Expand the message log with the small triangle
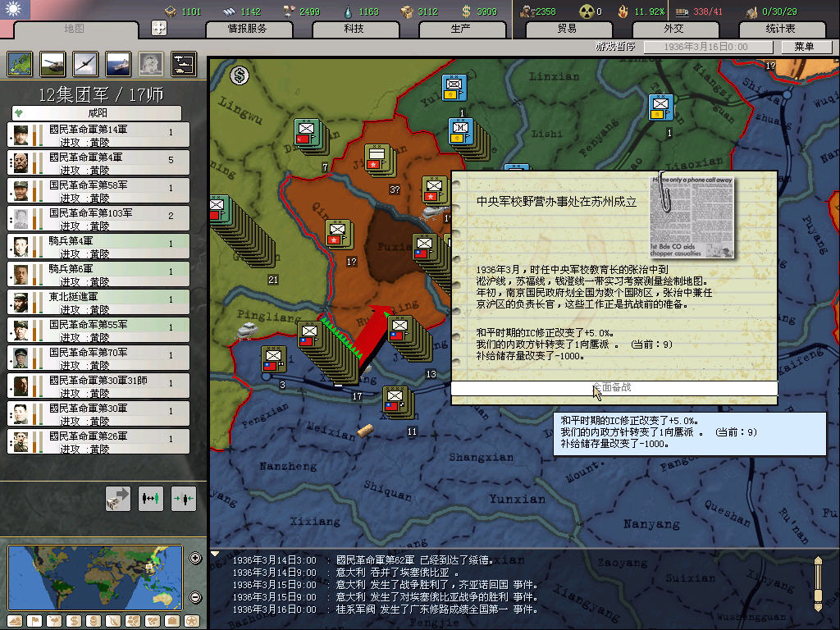The width and height of the screenshot is (840, 630). [215, 554]
